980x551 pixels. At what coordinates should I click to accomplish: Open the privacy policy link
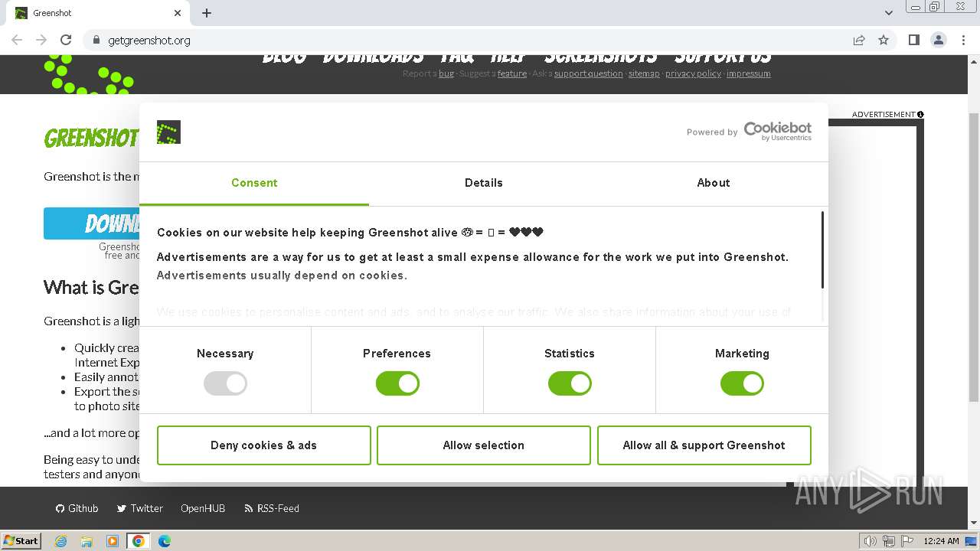693,73
